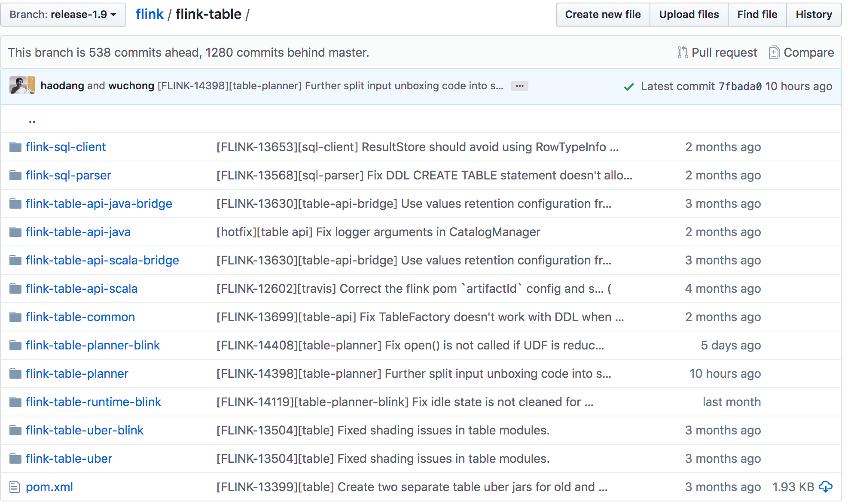Click the flink-table-api-scala-bridge folder icon
The height and width of the screenshot is (504, 848).
pyautogui.click(x=15, y=260)
